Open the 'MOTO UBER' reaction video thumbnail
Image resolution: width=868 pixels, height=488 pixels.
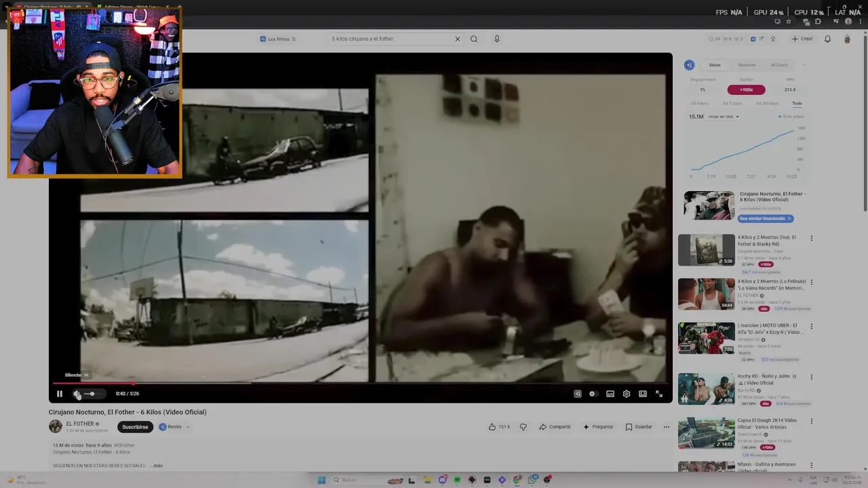706,338
